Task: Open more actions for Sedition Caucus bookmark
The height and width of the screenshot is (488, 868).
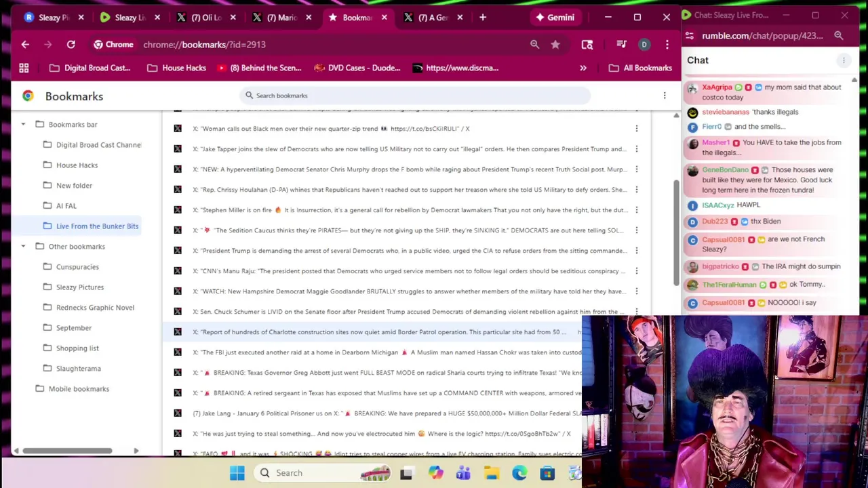Action: click(x=637, y=230)
